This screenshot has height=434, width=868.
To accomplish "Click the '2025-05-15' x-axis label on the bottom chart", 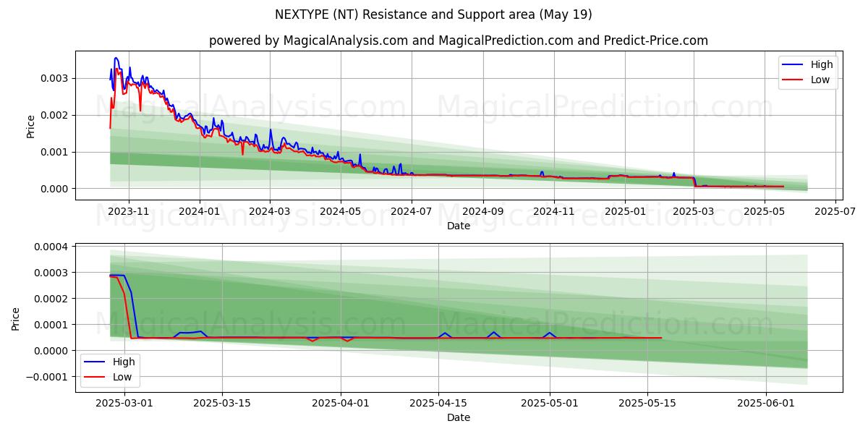I will click(647, 404).
